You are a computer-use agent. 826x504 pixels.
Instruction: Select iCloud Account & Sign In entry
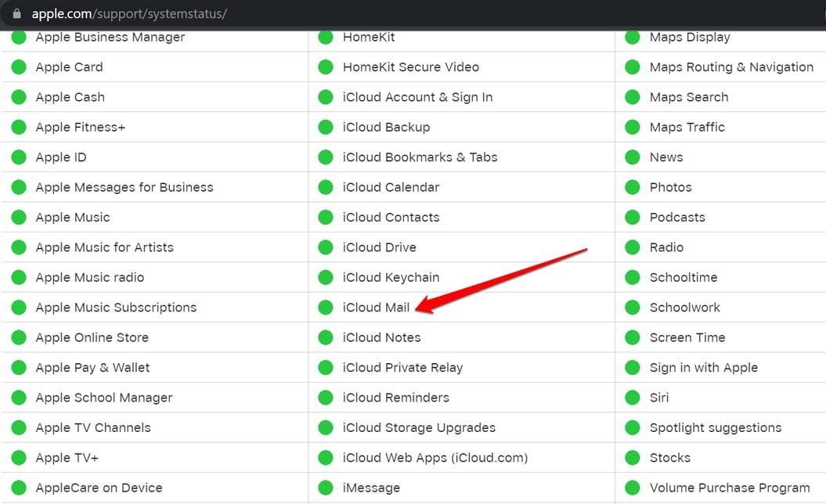pos(418,97)
